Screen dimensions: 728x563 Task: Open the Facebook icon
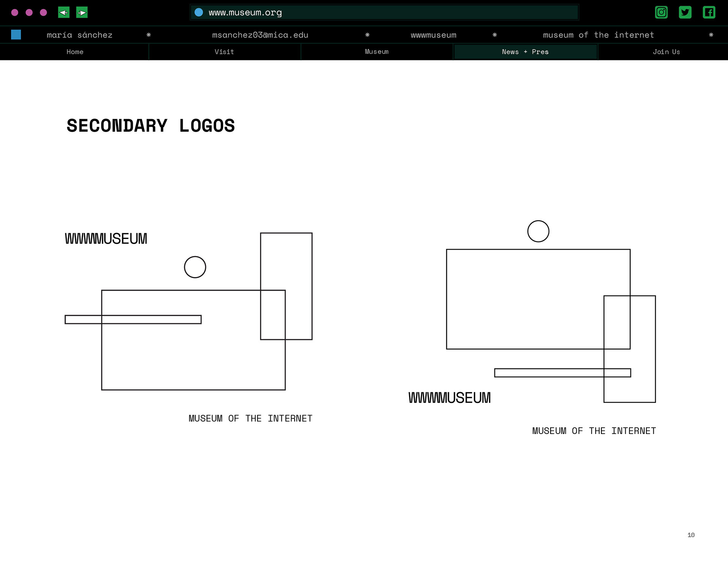tap(709, 13)
